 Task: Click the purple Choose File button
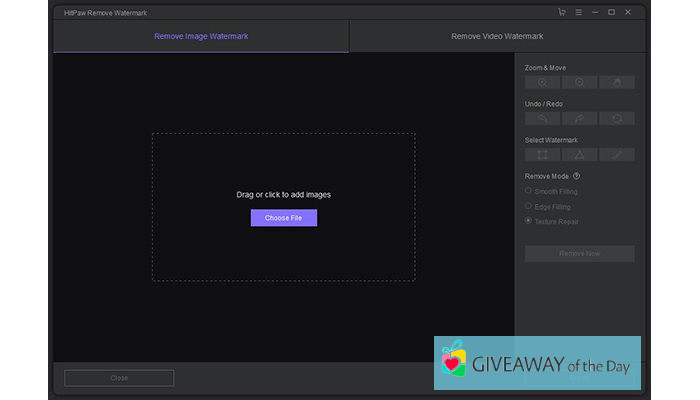tap(283, 217)
